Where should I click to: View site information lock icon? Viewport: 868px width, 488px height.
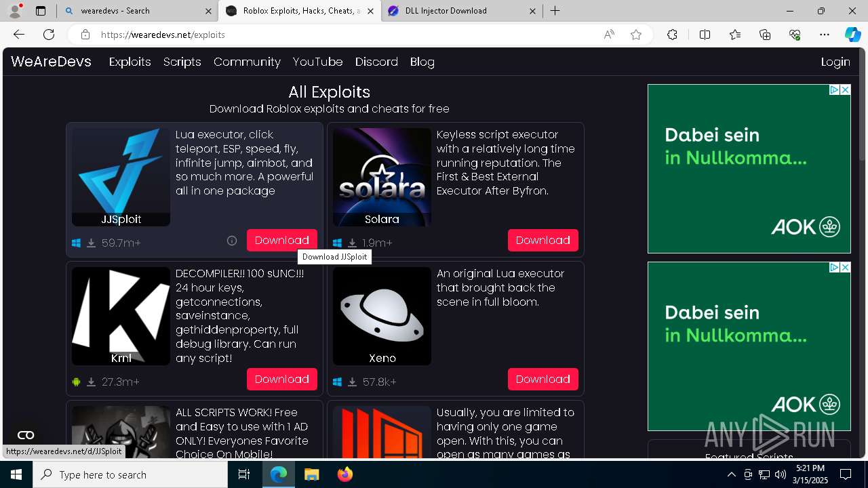(85, 35)
